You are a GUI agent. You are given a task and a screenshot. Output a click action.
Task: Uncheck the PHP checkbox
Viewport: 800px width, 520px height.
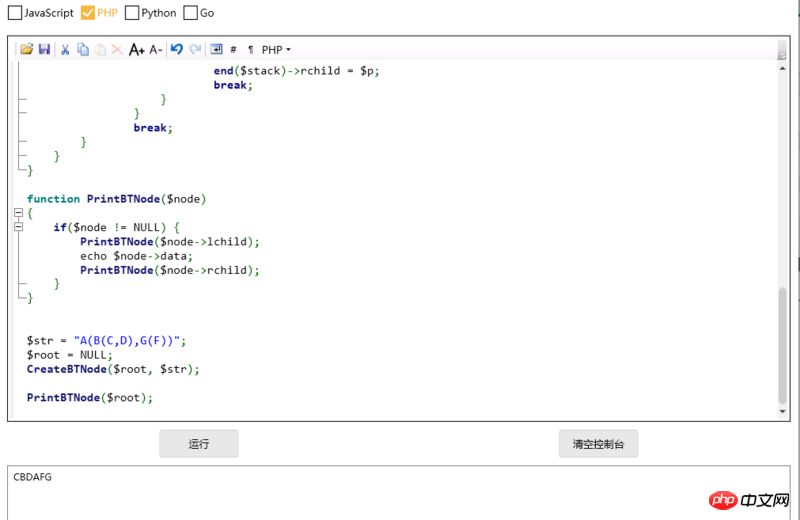tap(88, 13)
